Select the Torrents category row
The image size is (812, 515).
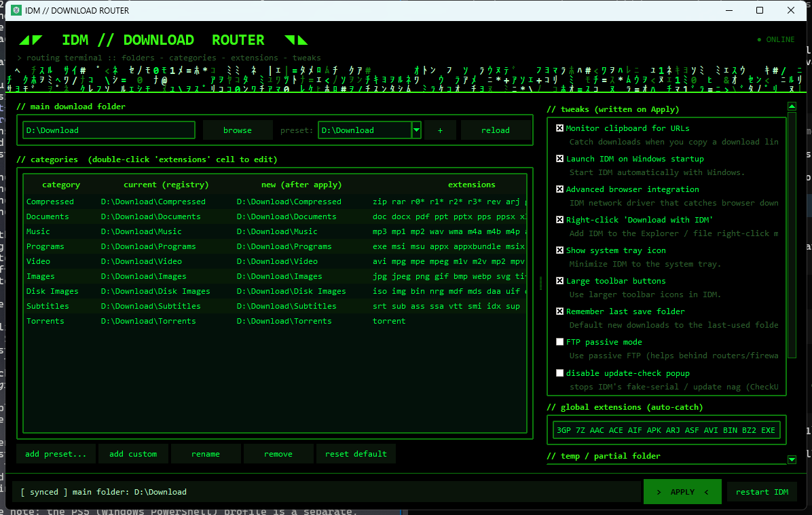[275, 321]
